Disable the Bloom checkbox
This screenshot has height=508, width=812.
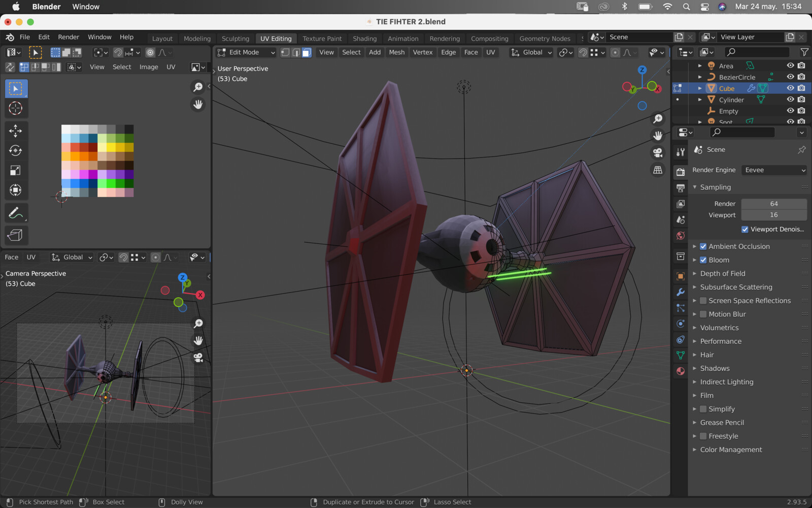703,260
